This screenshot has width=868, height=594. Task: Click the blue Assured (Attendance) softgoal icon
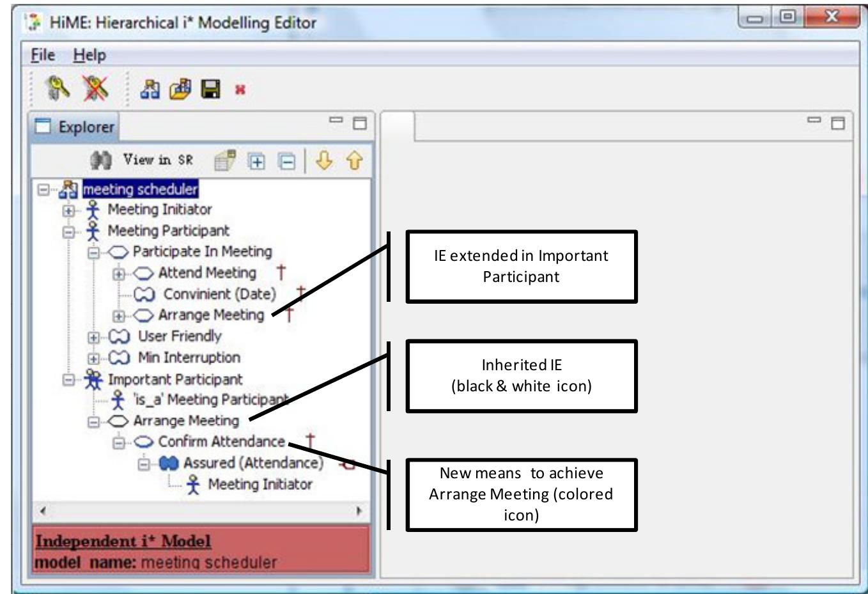pos(169,463)
